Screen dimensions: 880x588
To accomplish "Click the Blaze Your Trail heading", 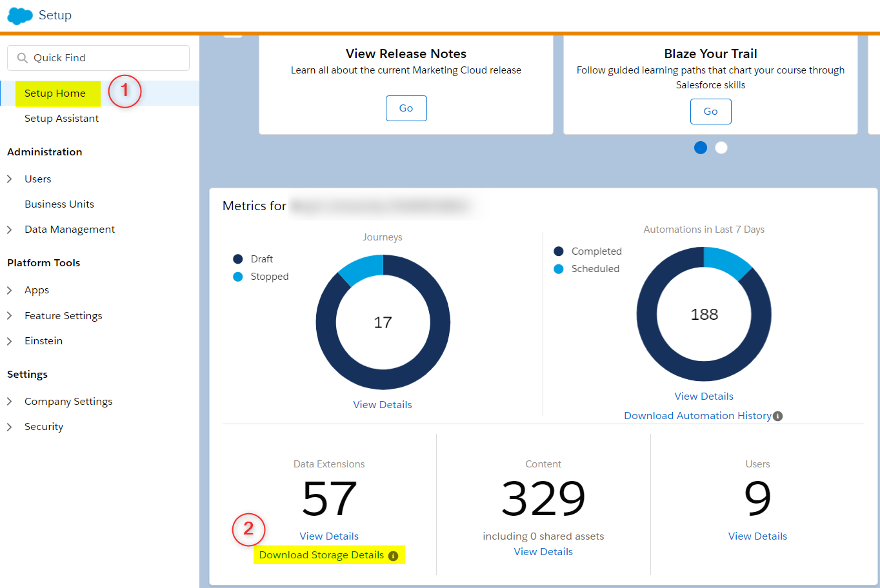I will click(x=710, y=54).
